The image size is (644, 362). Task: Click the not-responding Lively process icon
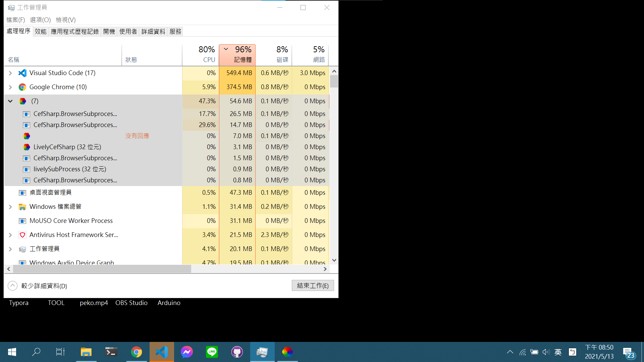click(x=26, y=136)
